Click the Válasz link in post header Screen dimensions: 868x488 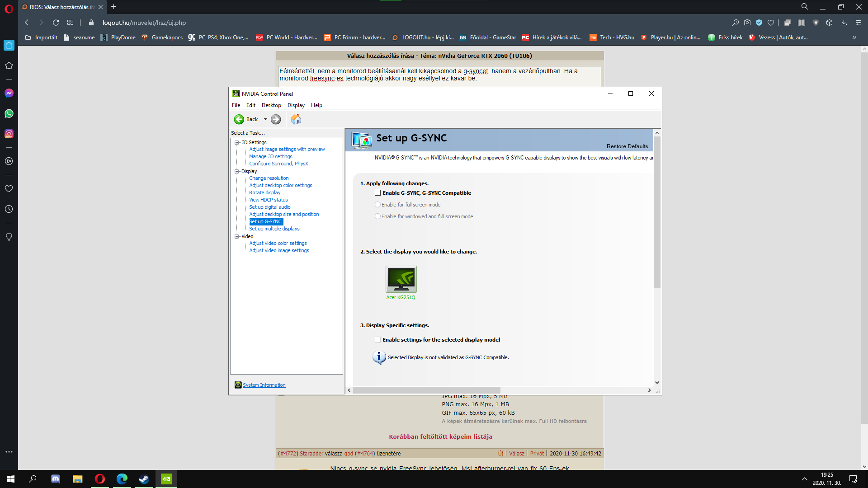click(516, 454)
